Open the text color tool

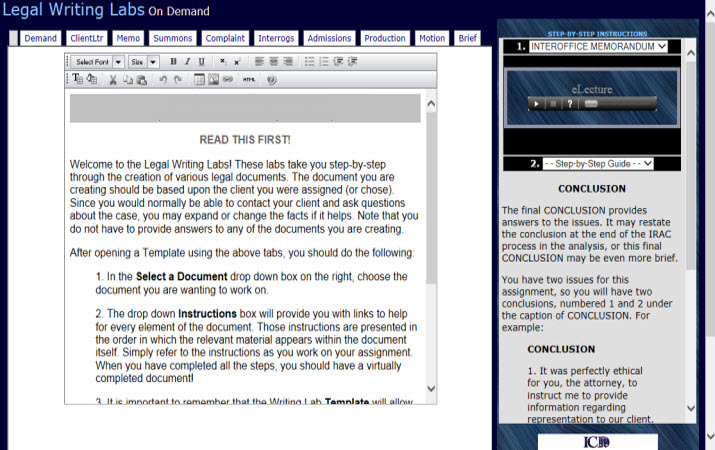click(78, 79)
